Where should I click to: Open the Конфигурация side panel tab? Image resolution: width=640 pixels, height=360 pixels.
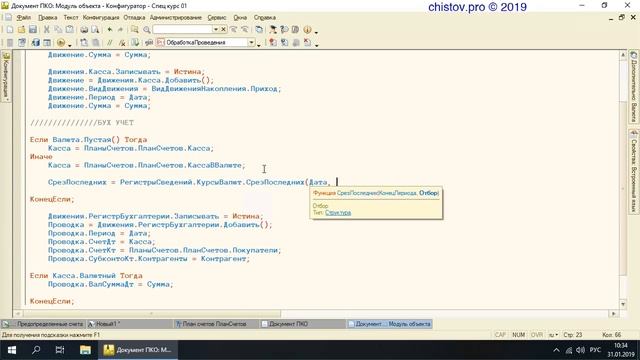tap(6, 77)
